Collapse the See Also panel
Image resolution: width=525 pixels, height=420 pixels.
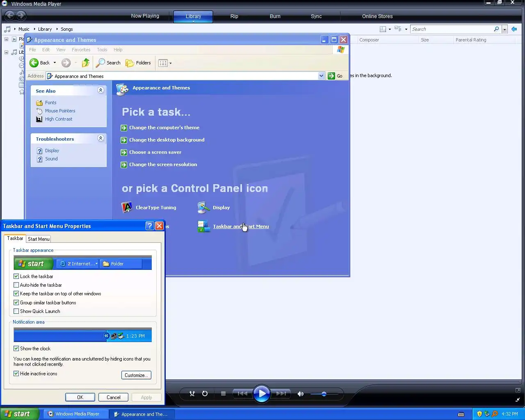tap(100, 90)
